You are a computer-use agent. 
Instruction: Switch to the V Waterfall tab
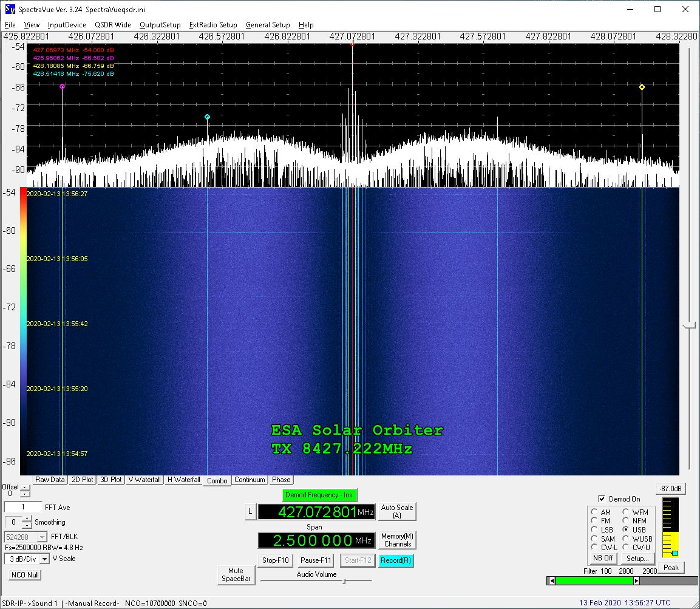pyautogui.click(x=144, y=480)
